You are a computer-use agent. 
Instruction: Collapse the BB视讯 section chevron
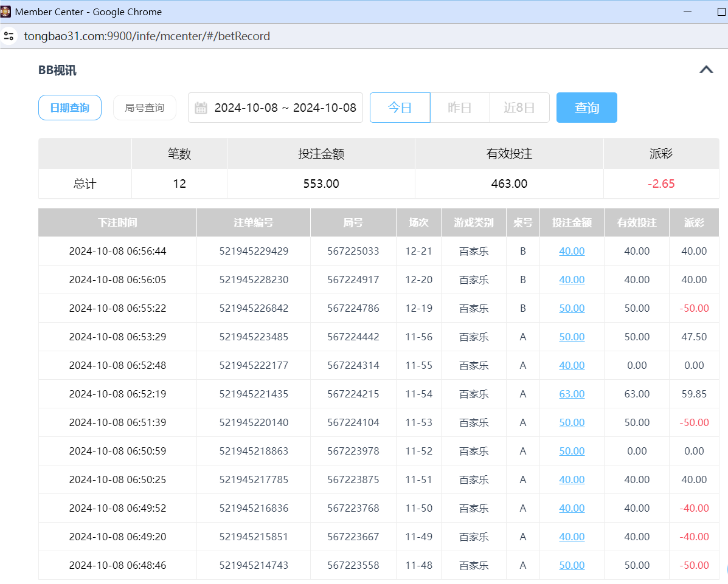tap(705, 69)
